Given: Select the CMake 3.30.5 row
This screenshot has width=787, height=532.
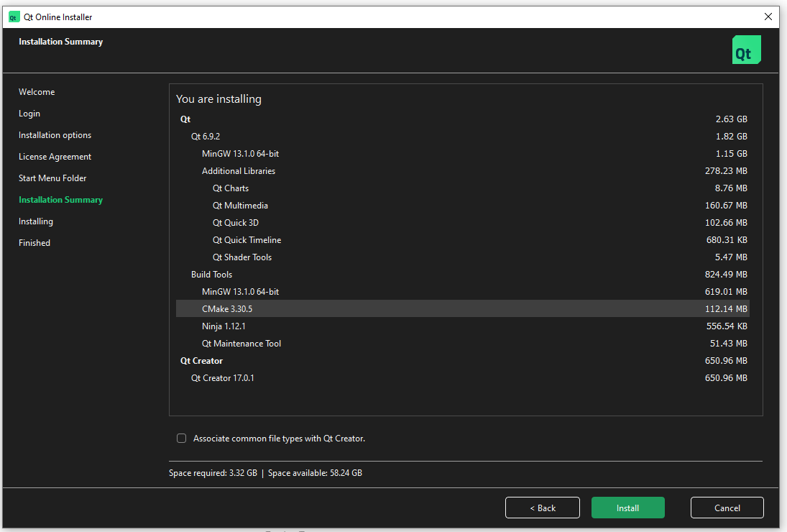Looking at the screenshot, I should (462, 308).
